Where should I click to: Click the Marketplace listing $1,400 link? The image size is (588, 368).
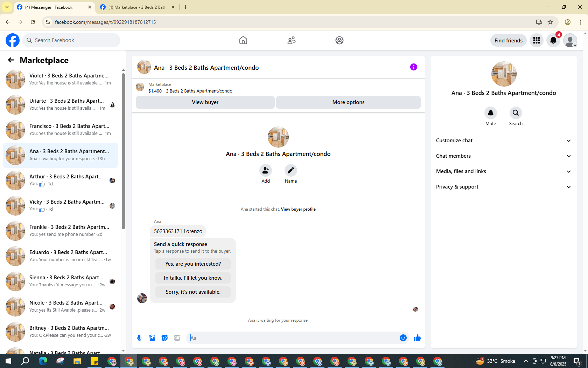[x=190, y=91]
